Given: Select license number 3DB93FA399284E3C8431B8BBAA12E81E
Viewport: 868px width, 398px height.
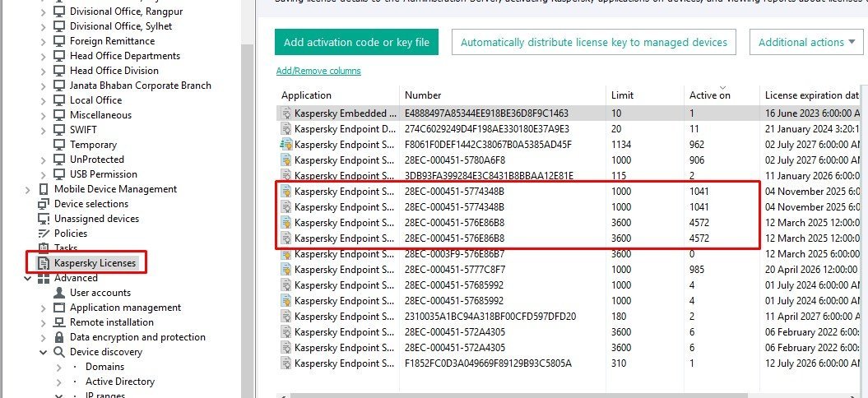Looking at the screenshot, I should click(x=489, y=176).
